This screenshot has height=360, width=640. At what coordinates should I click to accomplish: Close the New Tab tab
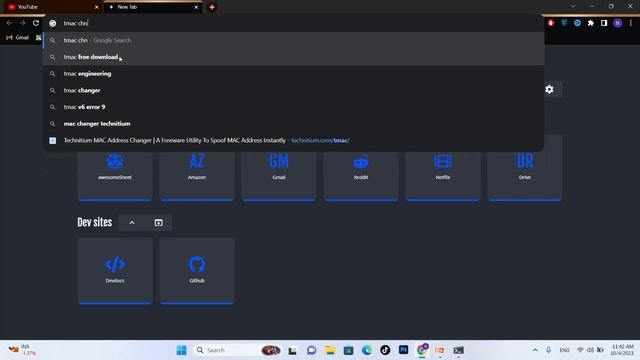point(196,7)
